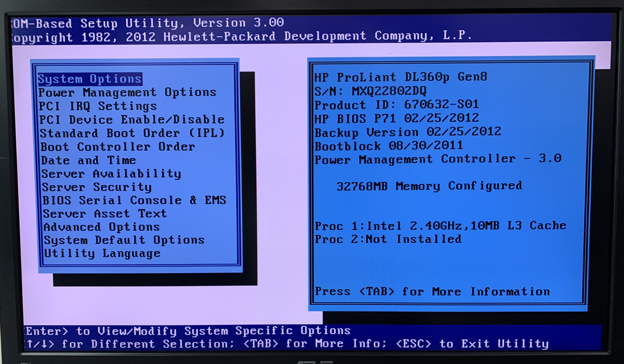Open Server Availability menu
Image resolution: width=624 pixels, height=364 pixels.
111,173
